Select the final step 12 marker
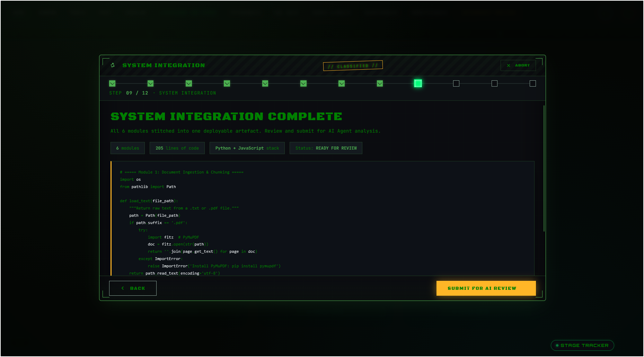Viewport: 644px width, 357px height. 533,83
